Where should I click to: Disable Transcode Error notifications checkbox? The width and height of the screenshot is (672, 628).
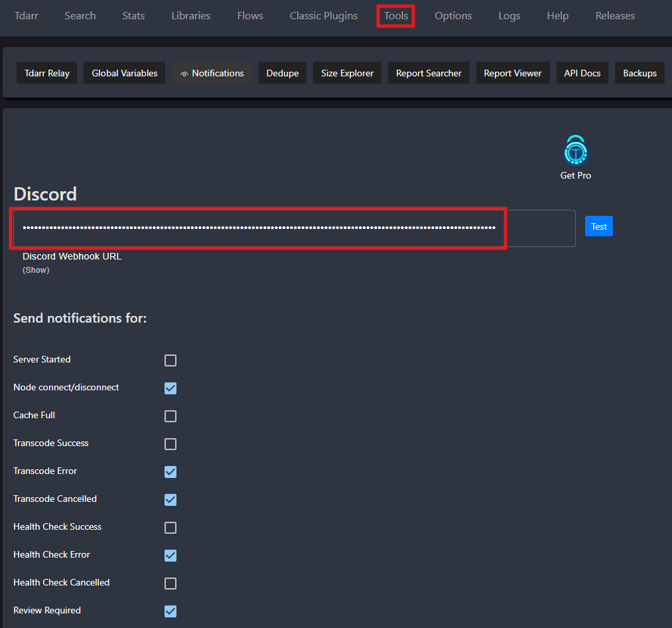170,472
